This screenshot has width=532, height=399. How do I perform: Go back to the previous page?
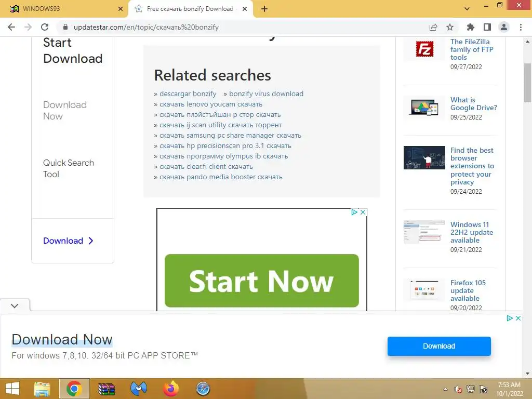pos(11,27)
